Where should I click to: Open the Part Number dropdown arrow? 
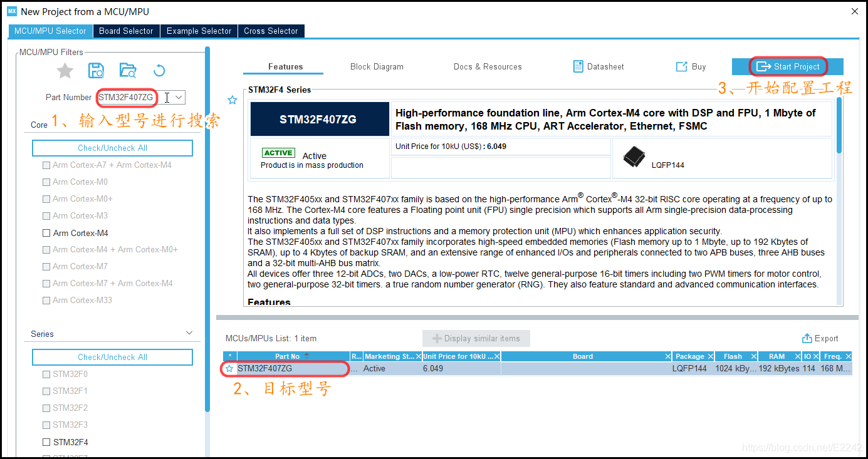pos(179,97)
